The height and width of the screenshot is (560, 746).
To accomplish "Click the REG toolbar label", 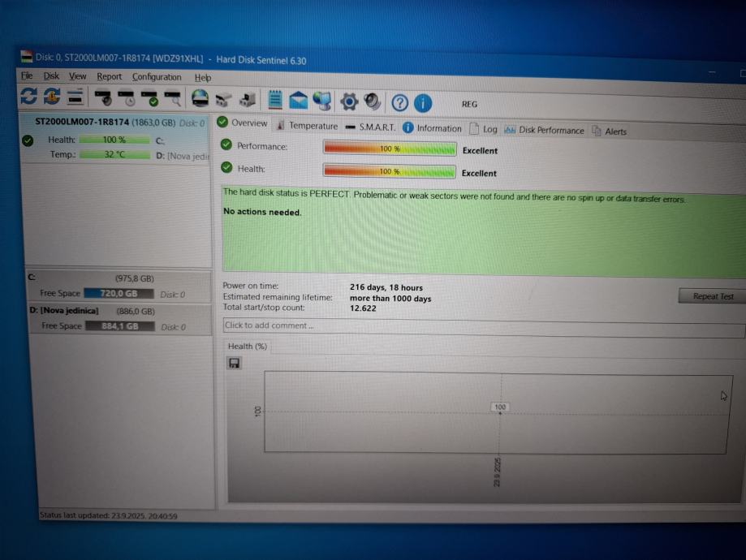I will pos(469,104).
